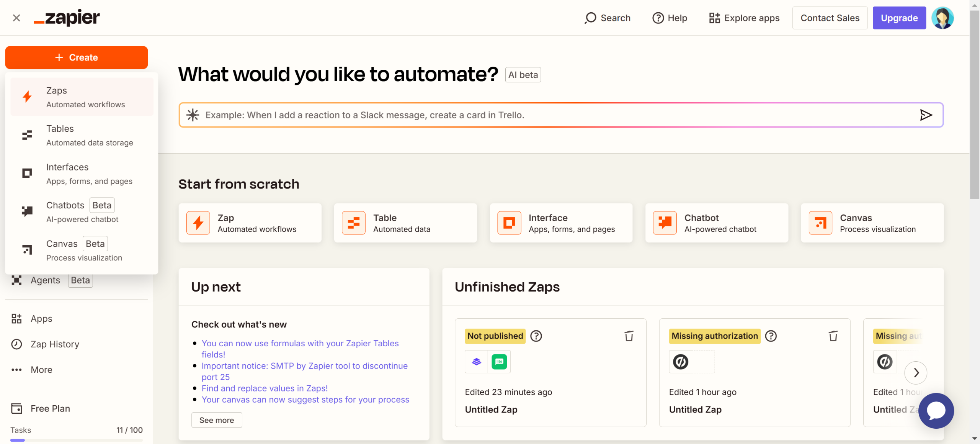Open Apps in the sidebar

32,319
